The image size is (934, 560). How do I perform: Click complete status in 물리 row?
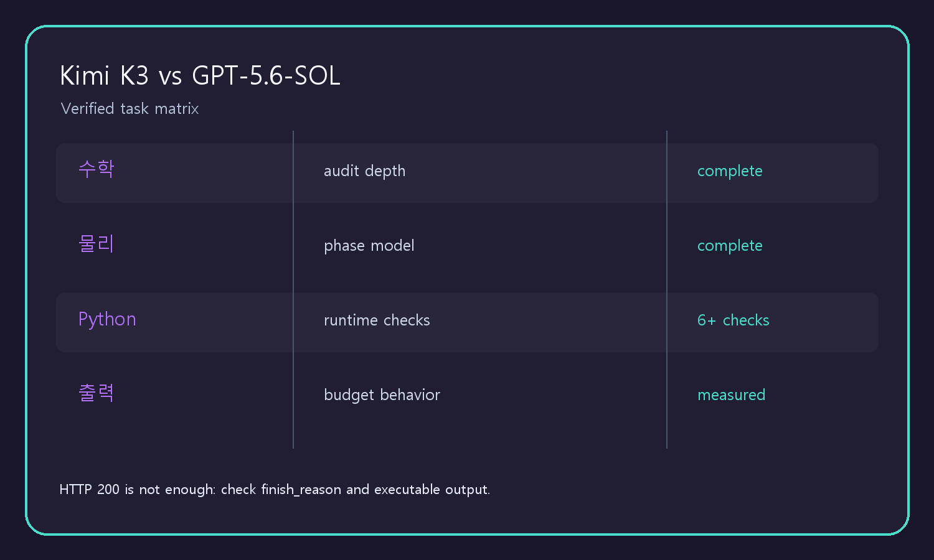(x=730, y=246)
